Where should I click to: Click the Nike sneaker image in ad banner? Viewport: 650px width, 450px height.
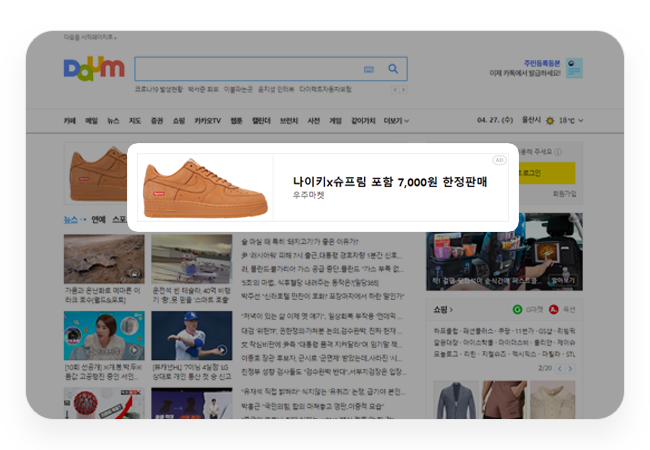click(205, 187)
